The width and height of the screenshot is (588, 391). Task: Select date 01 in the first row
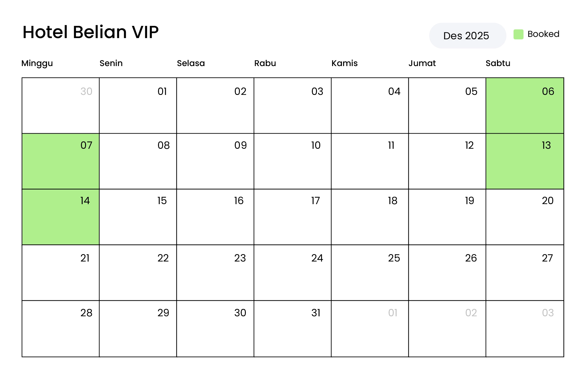[x=138, y=105]
